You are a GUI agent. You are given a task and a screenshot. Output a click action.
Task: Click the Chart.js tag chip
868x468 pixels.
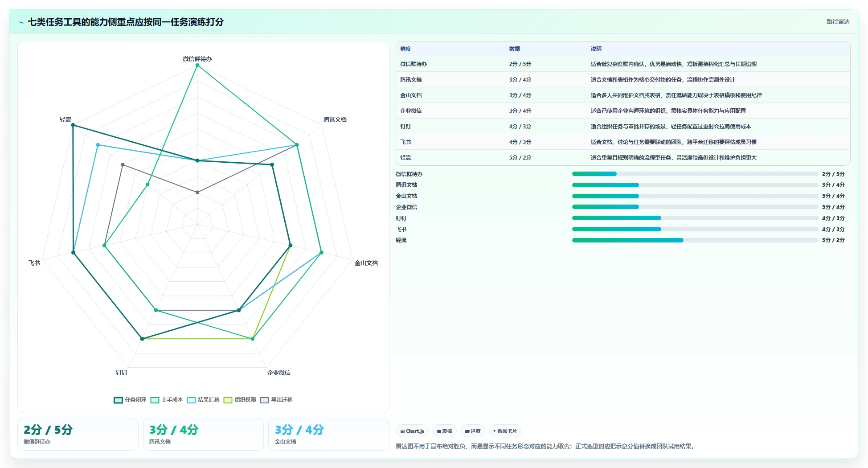click(x=412, y=431)
